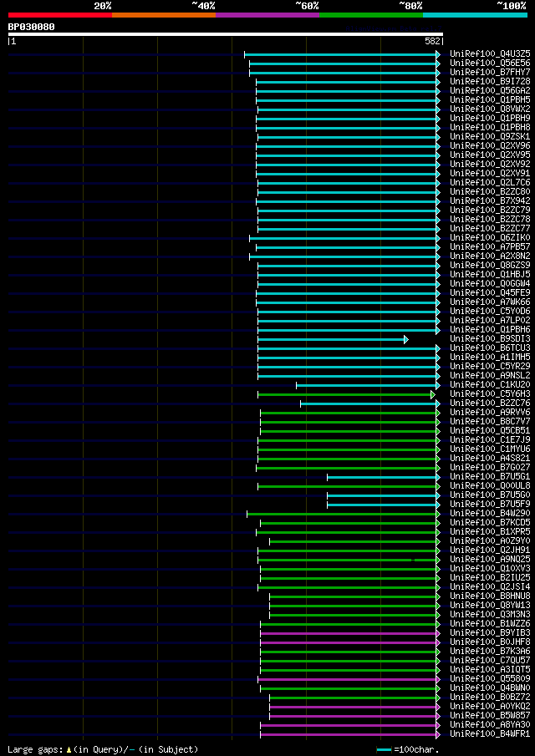Select the UniRef100_B2ZC76 label
This screenshot has height=756, width=535.
pyautogui.click(x=490, y=403)
